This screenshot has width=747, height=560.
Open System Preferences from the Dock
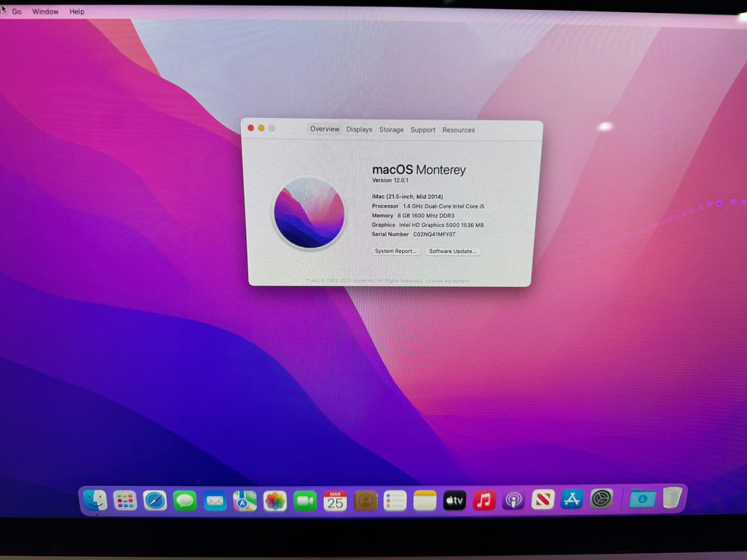601,499
